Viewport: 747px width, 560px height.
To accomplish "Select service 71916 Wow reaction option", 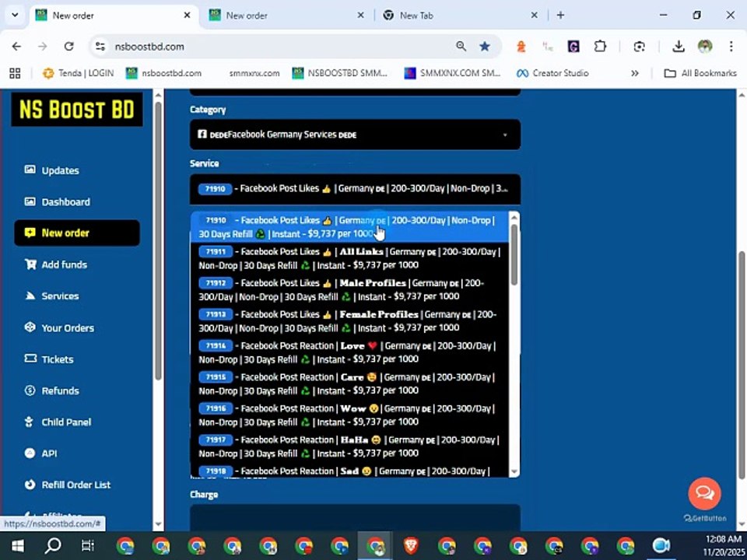I will 349,415.
